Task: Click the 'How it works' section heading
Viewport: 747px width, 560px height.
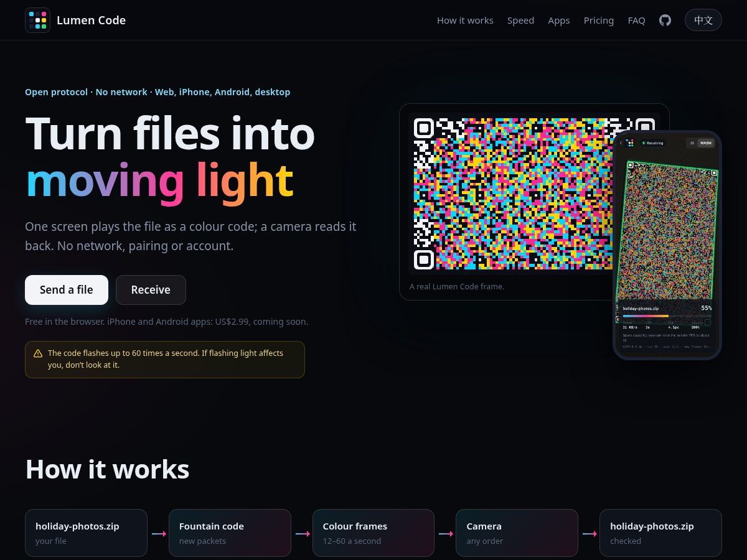Action: click(x=107, y=469)
